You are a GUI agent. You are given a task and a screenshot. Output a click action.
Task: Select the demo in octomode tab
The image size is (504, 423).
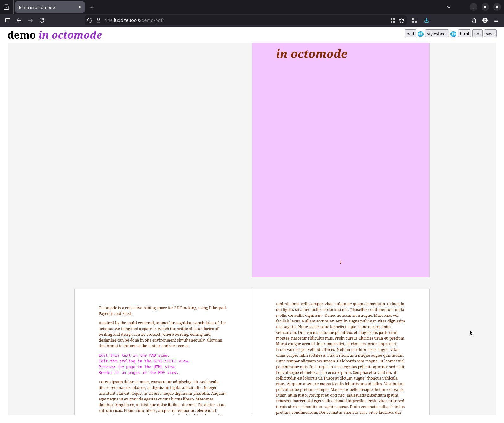click(x=50, y=7)
